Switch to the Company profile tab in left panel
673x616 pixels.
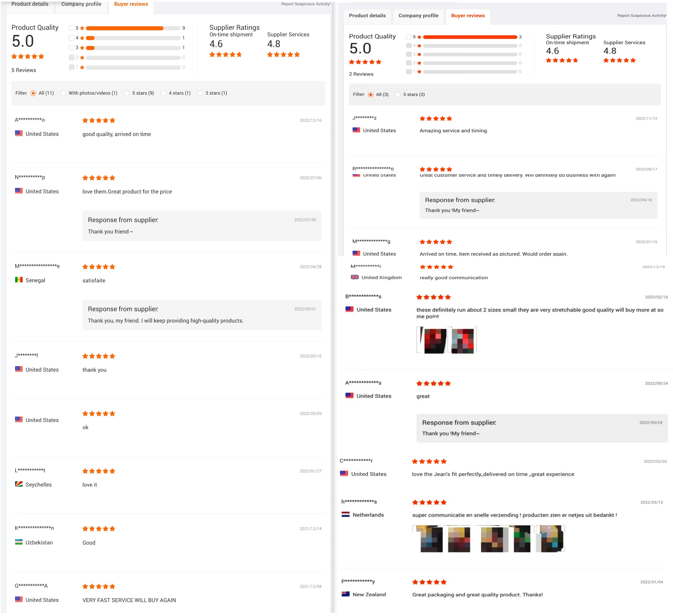click(x=81, y=4)
